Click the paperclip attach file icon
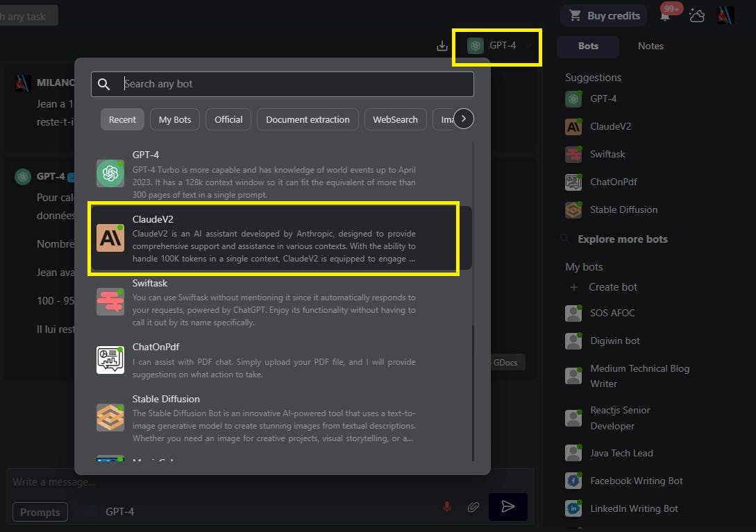 [x=473, y=506]
